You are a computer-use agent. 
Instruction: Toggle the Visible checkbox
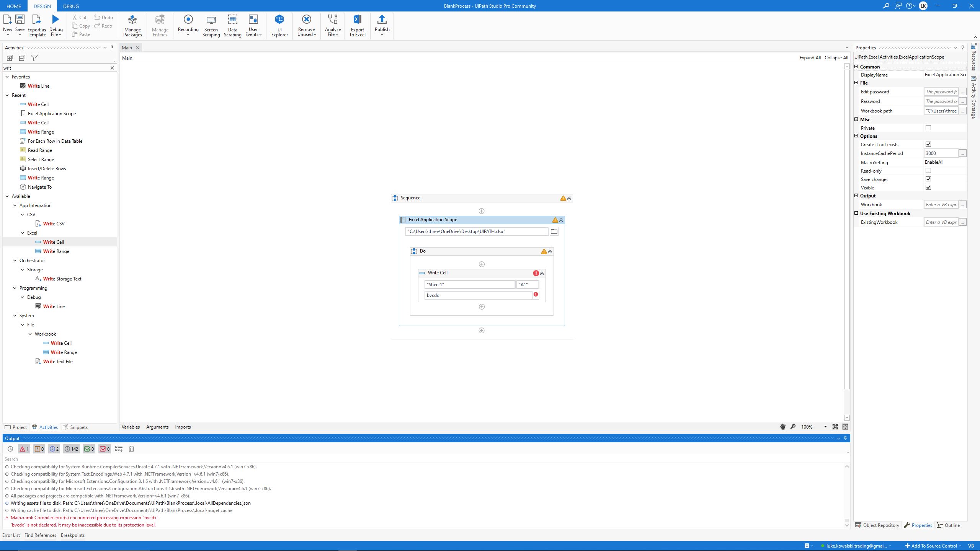click(928, 187)
